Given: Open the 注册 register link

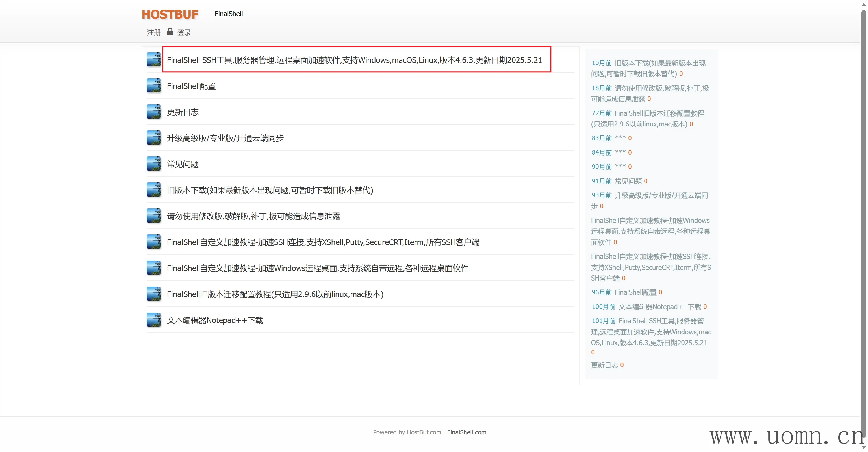Looking at the screenshot, I should pyautogui.click(x=154, y=32).
